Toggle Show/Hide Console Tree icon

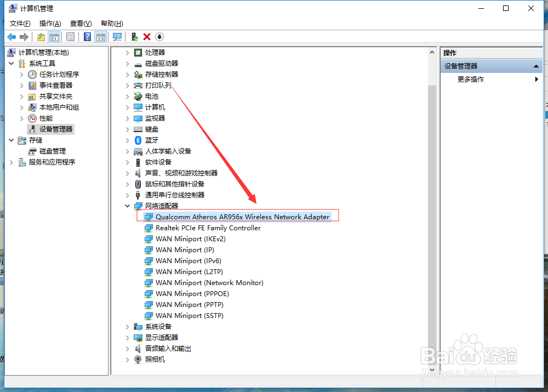coord(54,37)
